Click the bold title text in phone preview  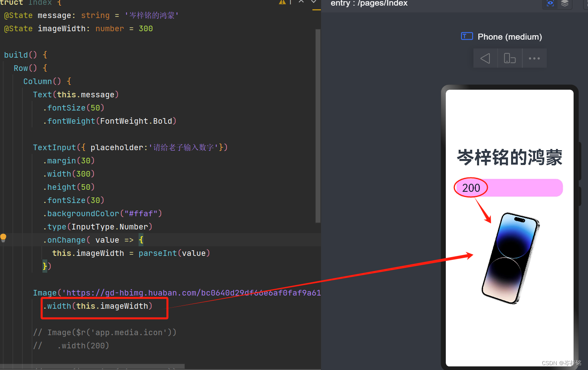[509, 157]
